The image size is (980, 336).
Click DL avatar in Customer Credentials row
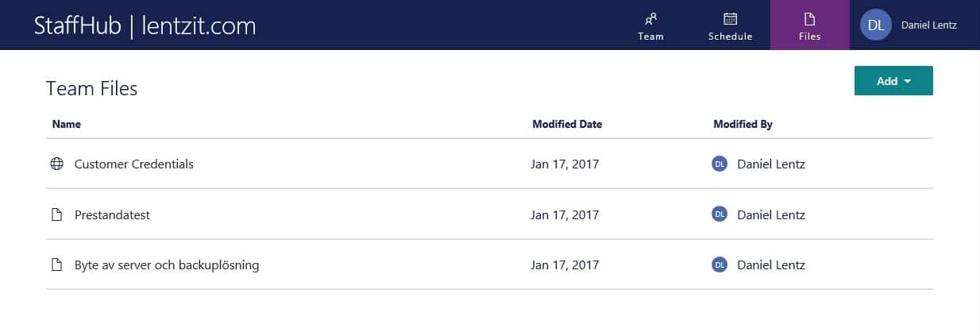click(x=720, y=164)
